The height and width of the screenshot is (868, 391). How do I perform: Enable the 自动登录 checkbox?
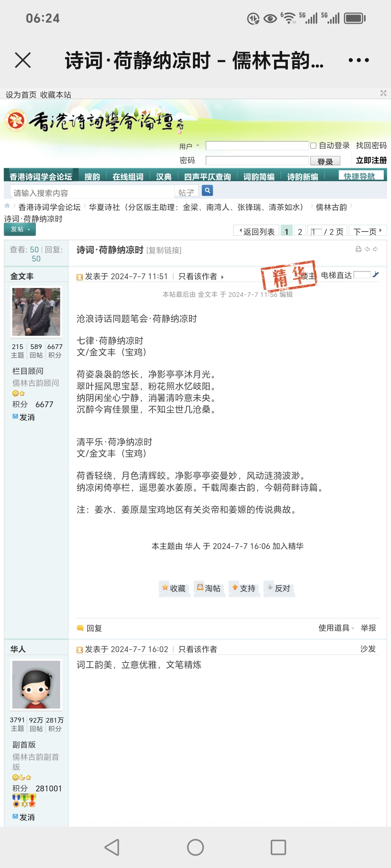[314, 145]
